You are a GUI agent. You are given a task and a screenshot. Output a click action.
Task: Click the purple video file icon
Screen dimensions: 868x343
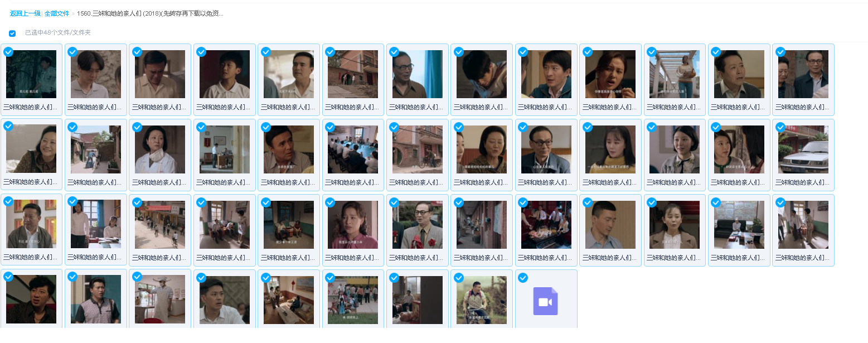pyautogui.click(x=545, y=301)
